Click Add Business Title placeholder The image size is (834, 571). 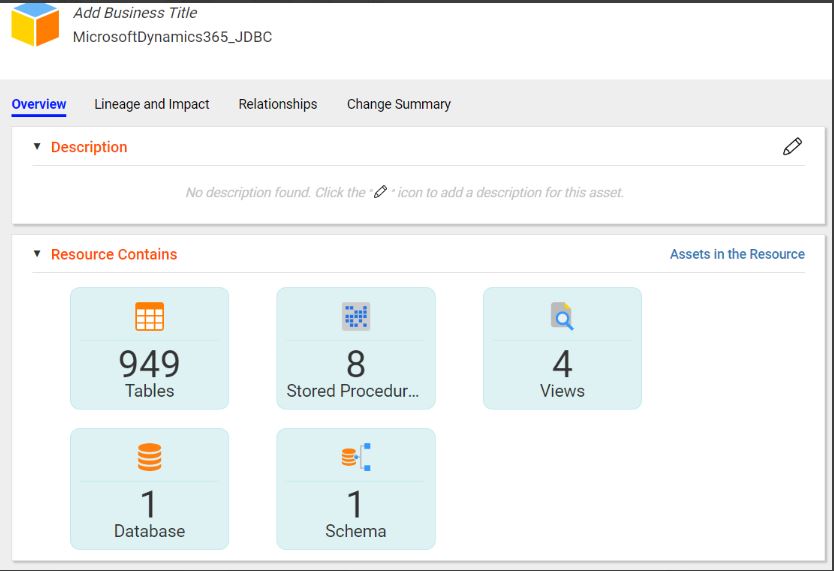[x=135, y=13]
